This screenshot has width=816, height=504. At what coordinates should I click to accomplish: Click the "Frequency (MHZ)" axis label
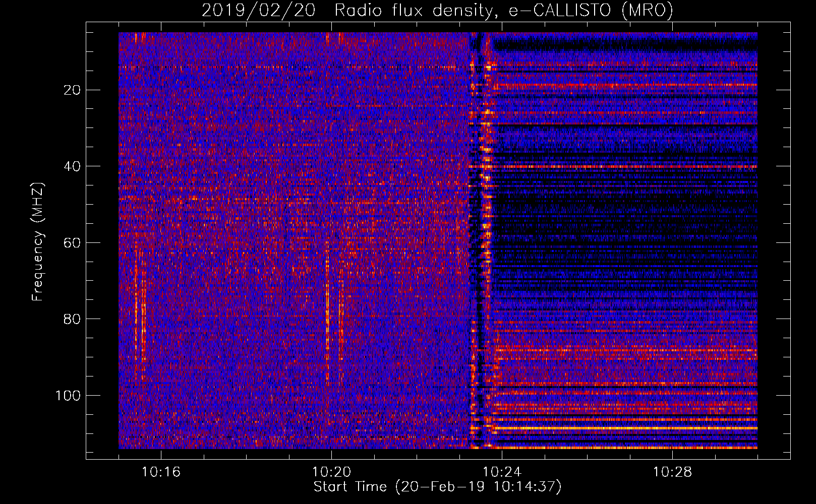(37, 242)
